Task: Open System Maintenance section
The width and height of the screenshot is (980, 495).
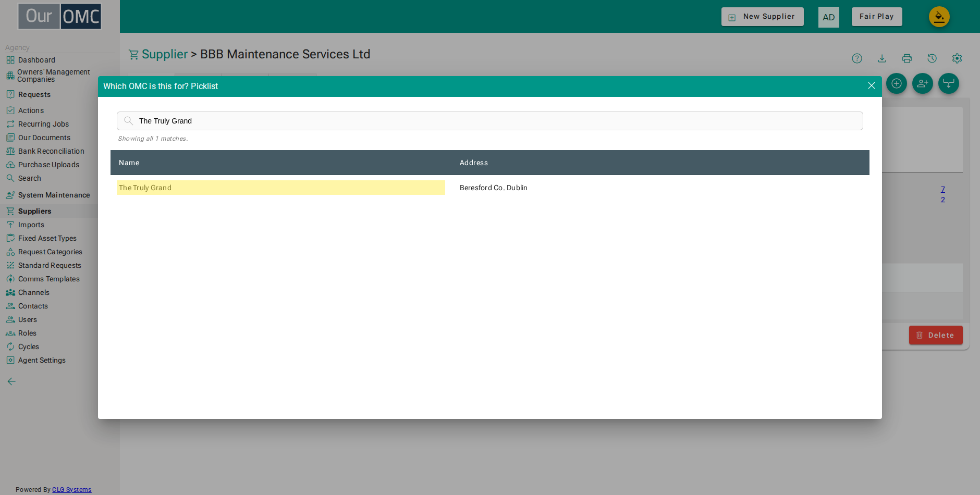Action: [54, 195]
